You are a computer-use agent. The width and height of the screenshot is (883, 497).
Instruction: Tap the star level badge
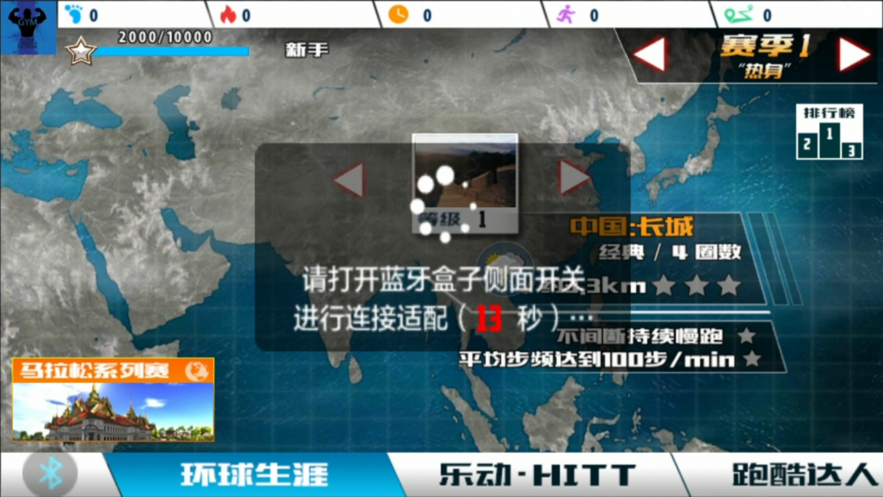tap(79, 51)
